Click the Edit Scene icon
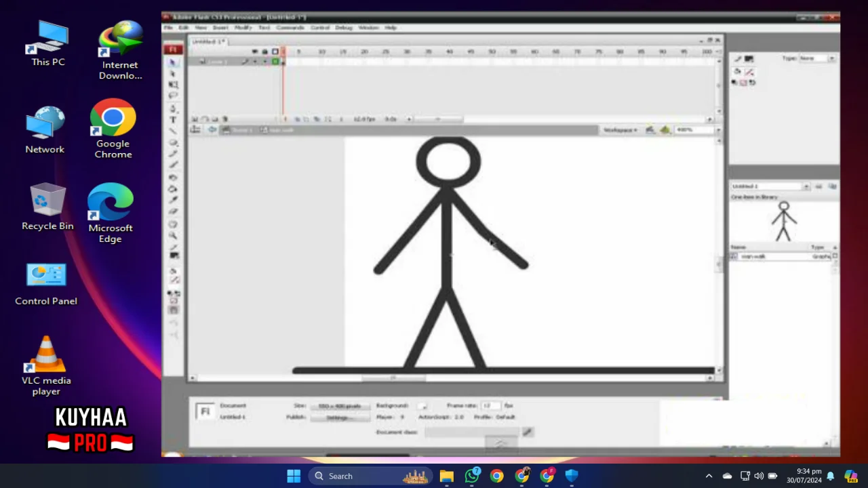The height and width of the screenshot is (488, 868). point(650,129)
